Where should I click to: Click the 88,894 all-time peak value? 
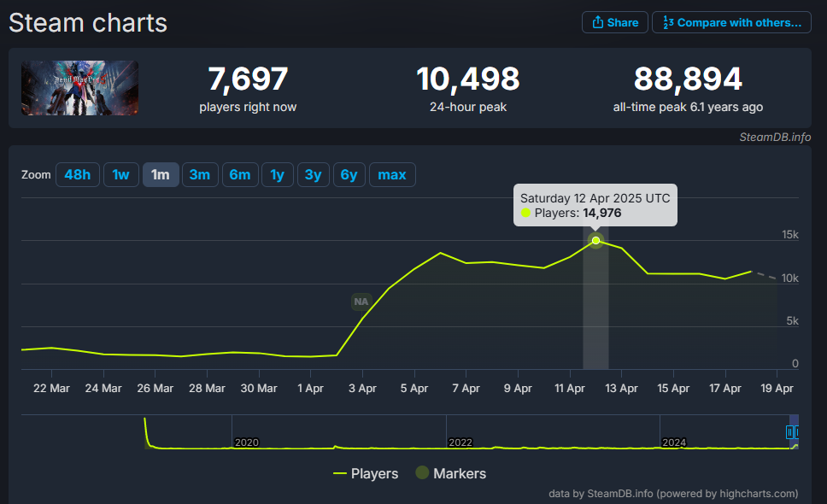688,79
